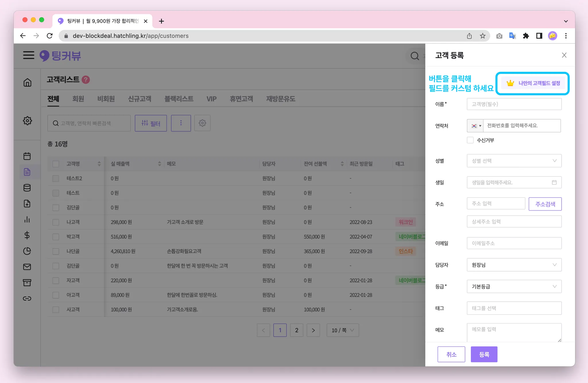Screen dimensions: 588x383
Task: Select the VIP tab
Action: point(211,99)
